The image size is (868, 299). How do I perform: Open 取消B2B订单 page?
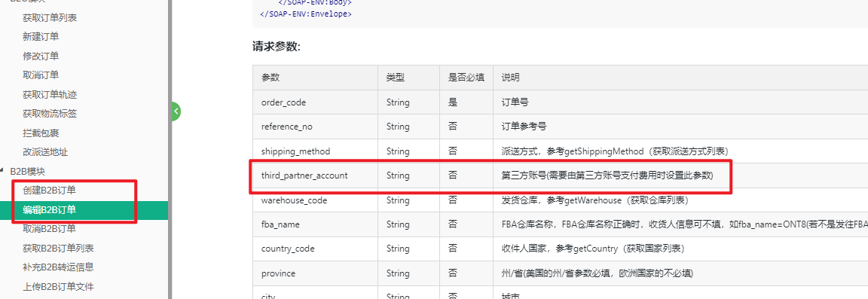(x=49, y=228)
